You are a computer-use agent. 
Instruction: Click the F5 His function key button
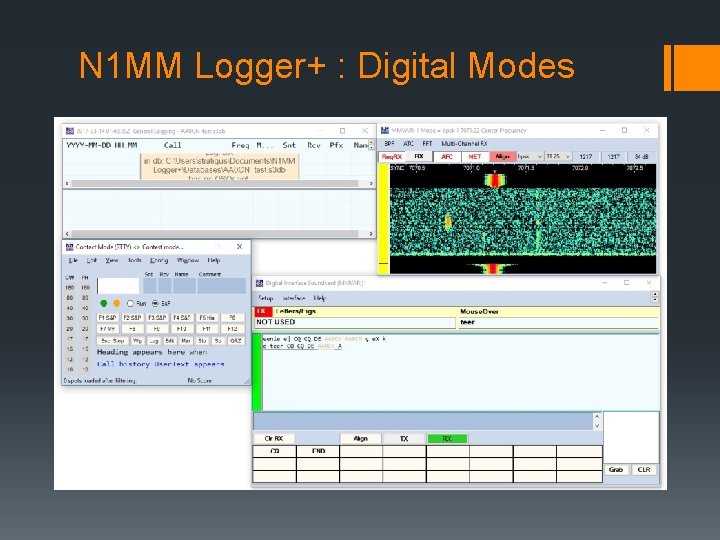pyautogui.click(x=207, y=318)
